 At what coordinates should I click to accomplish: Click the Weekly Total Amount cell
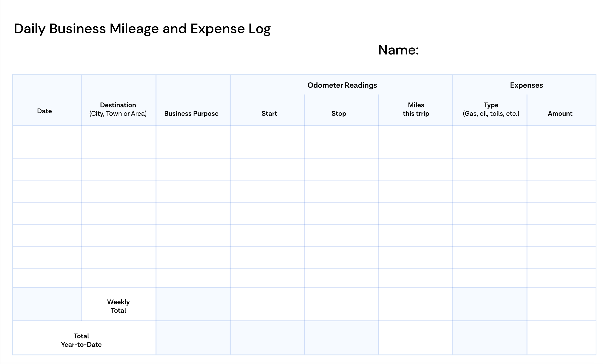coord(561,304)
